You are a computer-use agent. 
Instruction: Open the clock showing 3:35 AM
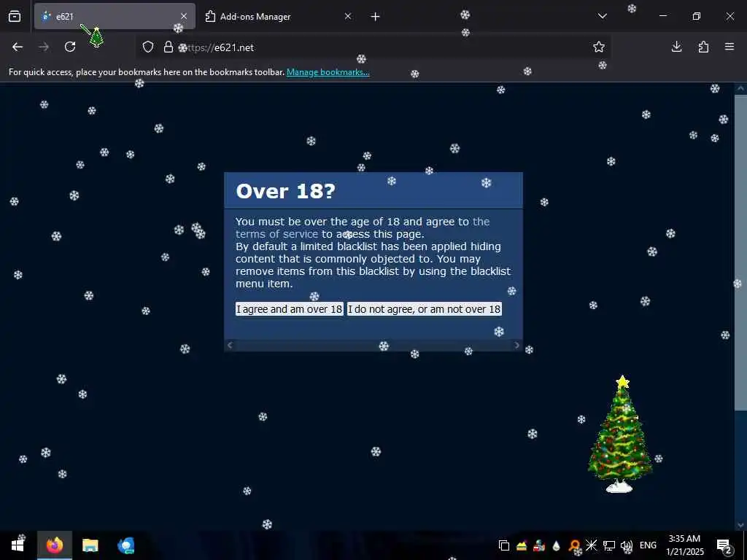click(x=684, y=545)
